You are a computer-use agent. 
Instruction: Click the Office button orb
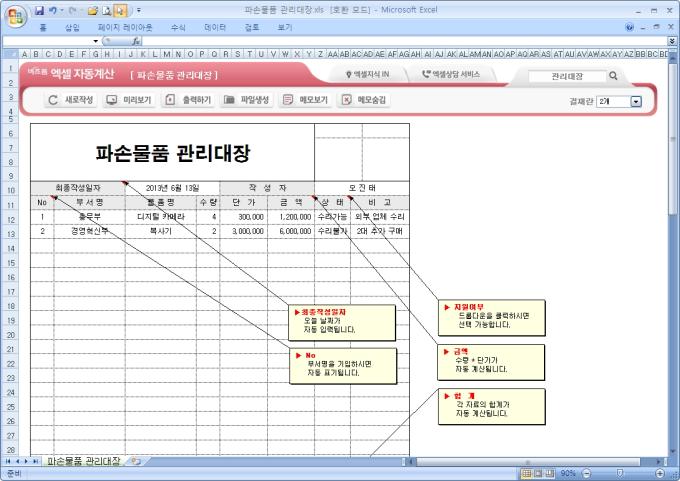tap(16, 16)
